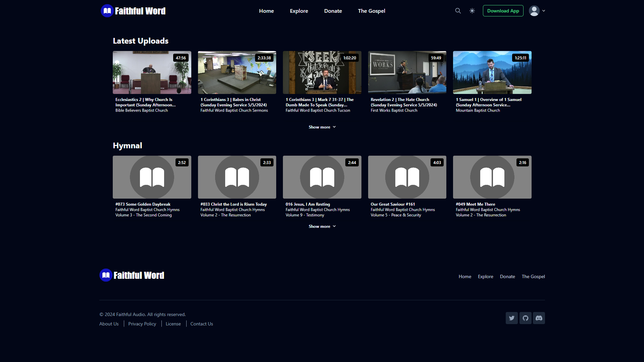Play 016 Jesus, I Am Resting cover
644x362 pixels.
tap(322, 177)
